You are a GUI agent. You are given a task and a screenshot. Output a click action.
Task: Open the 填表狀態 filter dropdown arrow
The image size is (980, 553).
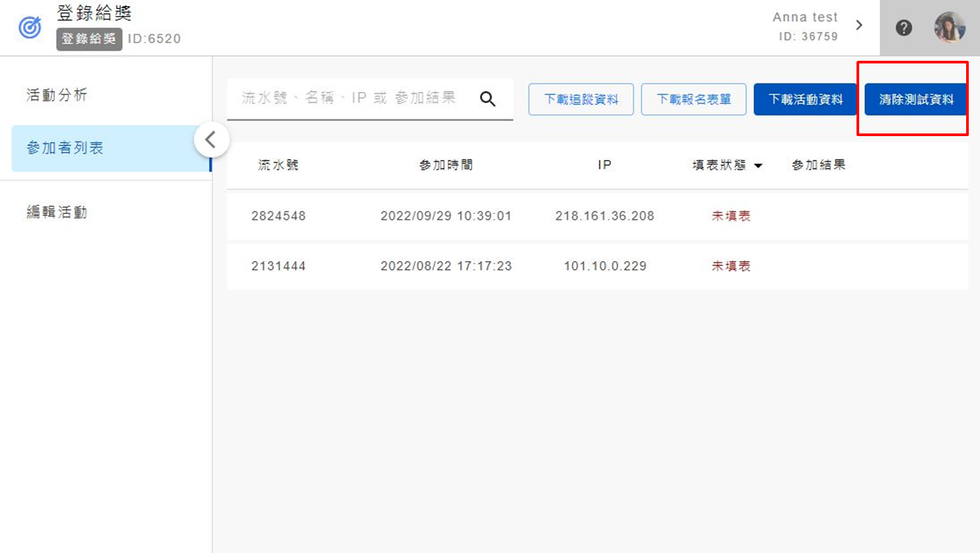point(758,166)
